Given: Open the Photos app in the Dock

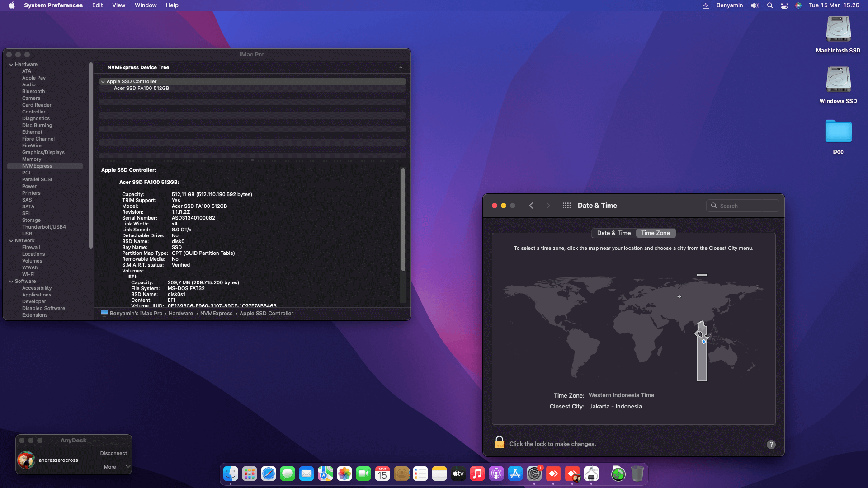Looking at the screenshot, I should [x=344, y=474].
